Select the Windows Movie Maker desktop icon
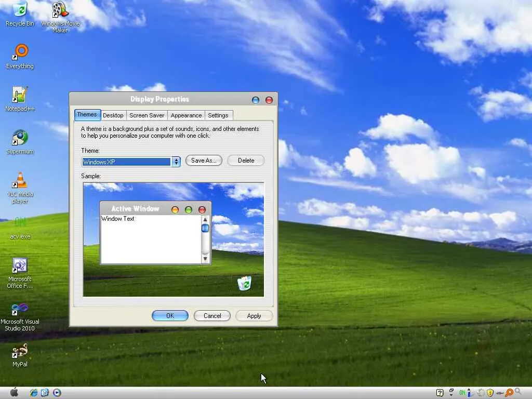 pos(60,16)
